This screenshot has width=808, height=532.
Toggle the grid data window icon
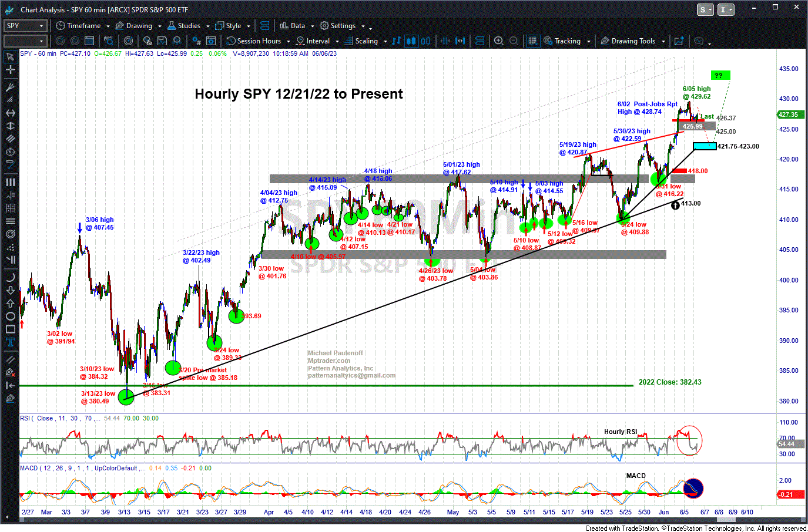coord(532,41)
